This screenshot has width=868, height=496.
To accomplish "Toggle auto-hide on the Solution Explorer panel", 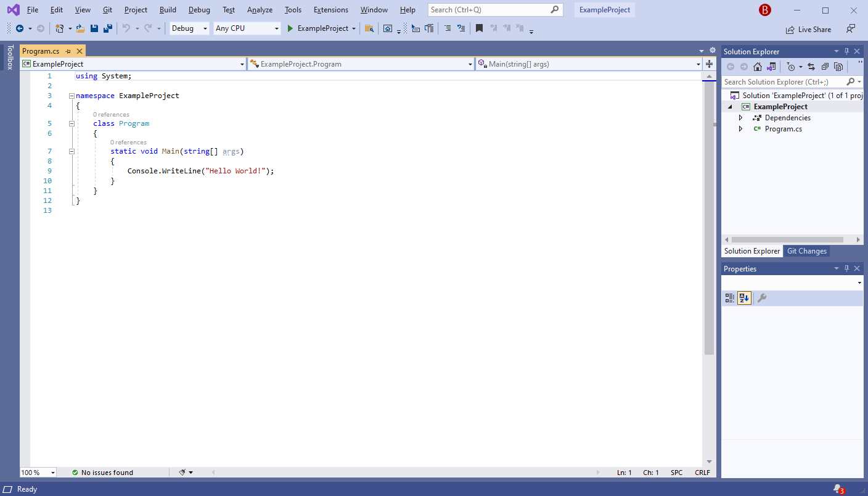I will coord(847,51).
